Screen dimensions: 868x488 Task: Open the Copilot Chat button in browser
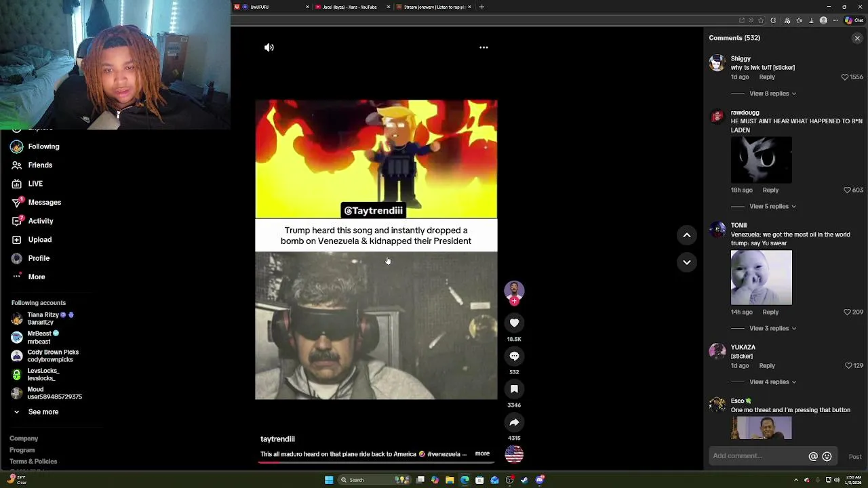click(x=853, y=20)
